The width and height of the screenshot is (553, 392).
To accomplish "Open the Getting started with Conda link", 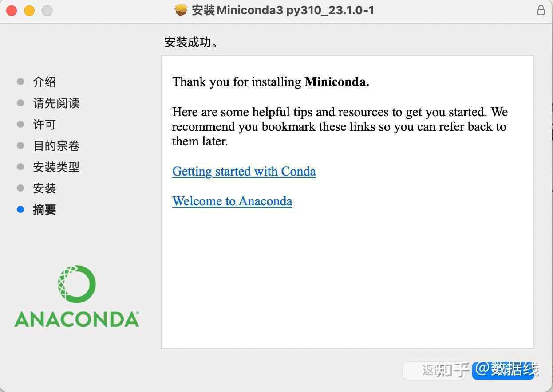I will click(x=244, y=172).
